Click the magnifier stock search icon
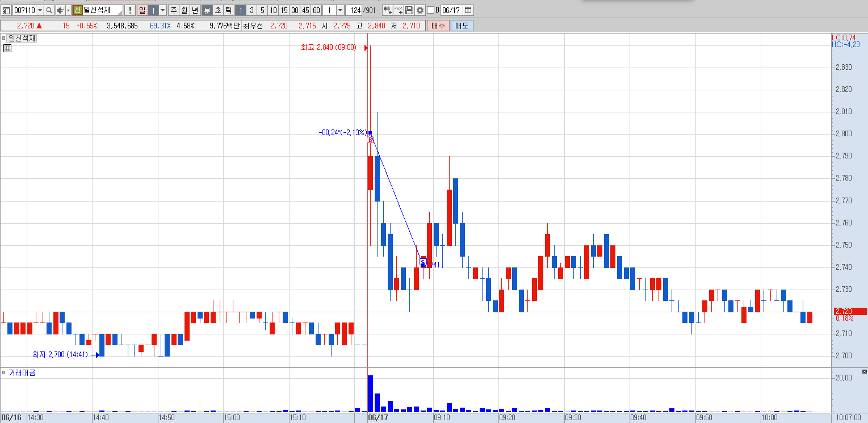Image resolution: width=868 pixels, height=423 pixels. click(49, 10)
